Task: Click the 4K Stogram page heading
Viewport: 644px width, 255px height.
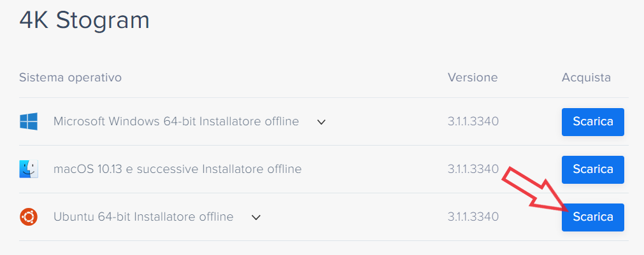Action: pos(84,20)
